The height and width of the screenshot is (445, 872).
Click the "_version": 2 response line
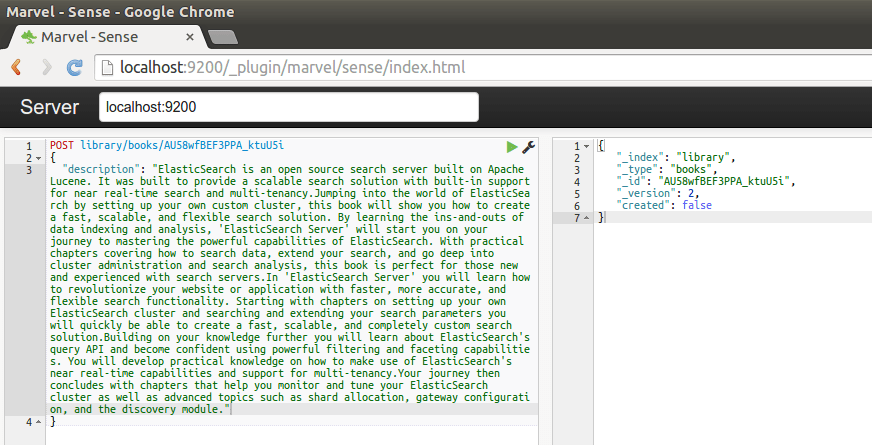click(x=657, y=194)
